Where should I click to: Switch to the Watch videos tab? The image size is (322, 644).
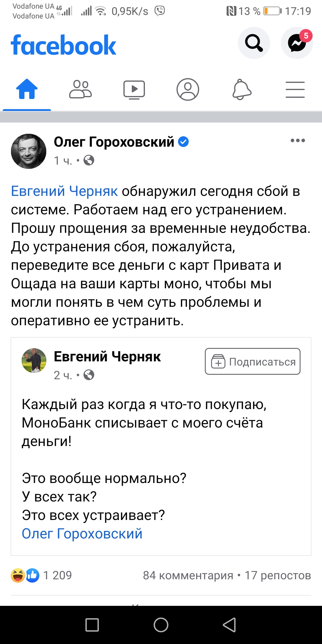[134, 89]
